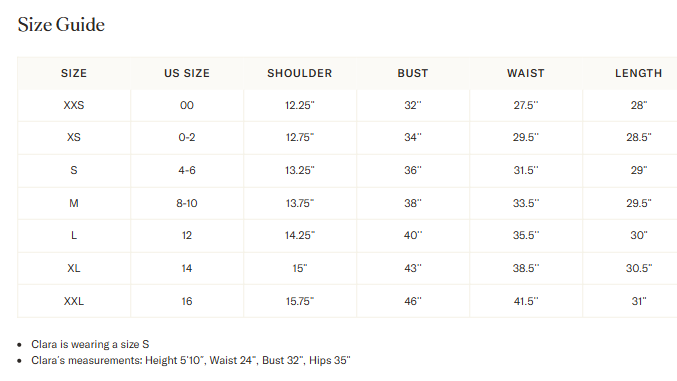Click the 43" bust value

[413, 268]
